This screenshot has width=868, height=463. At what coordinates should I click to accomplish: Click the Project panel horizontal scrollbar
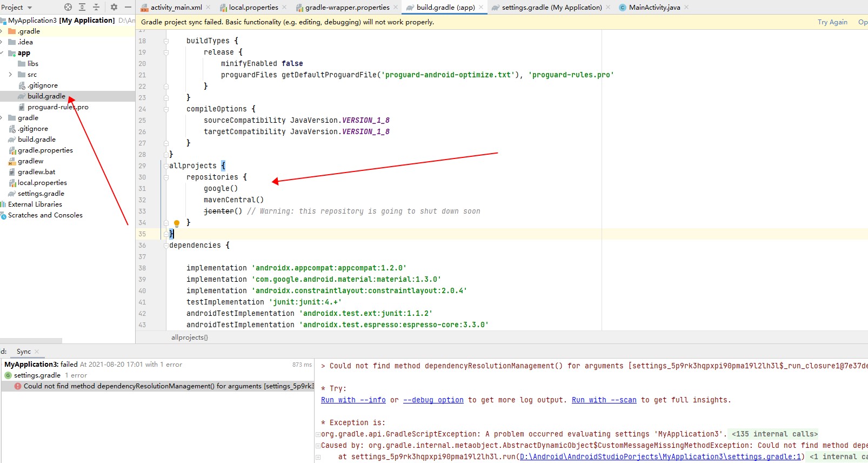click(31, 341)
